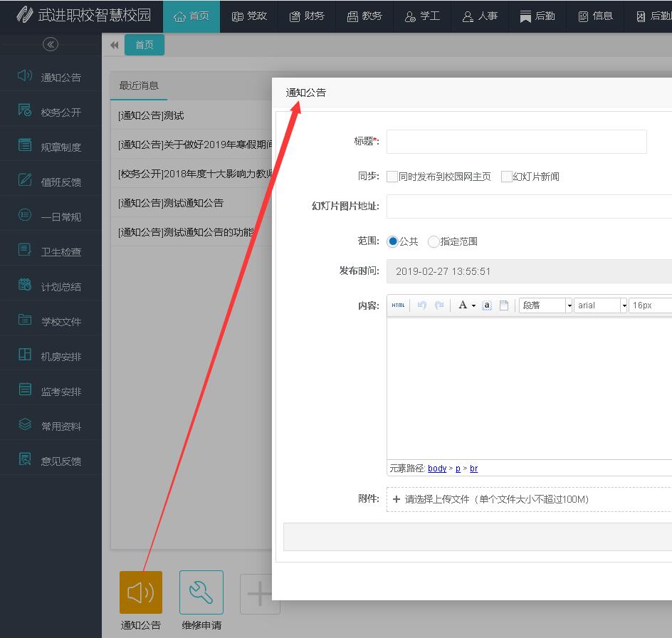Switch to HTML source mode in the editor
Image resolution: width=672 pixels, height=638 pixels.
point(398,305)
